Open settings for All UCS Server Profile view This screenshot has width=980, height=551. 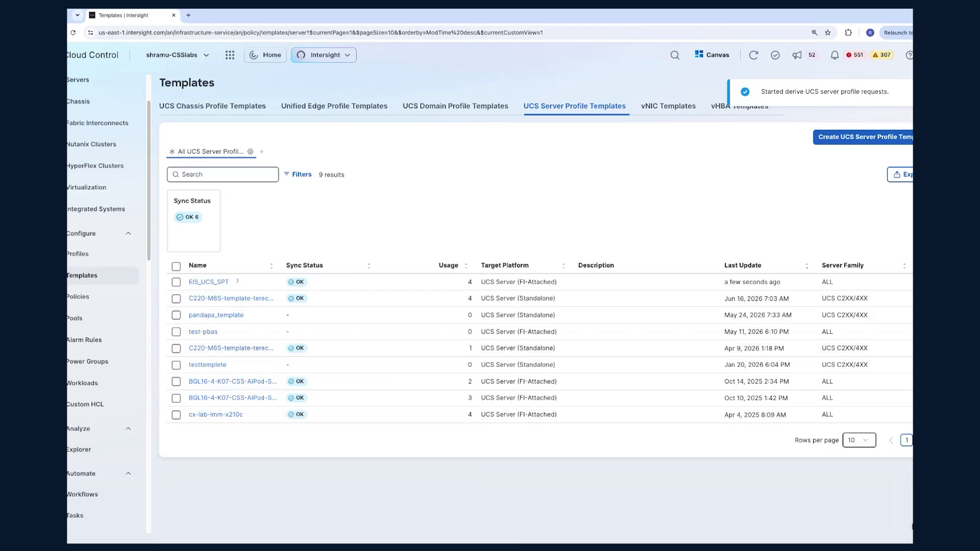[250, 152]
